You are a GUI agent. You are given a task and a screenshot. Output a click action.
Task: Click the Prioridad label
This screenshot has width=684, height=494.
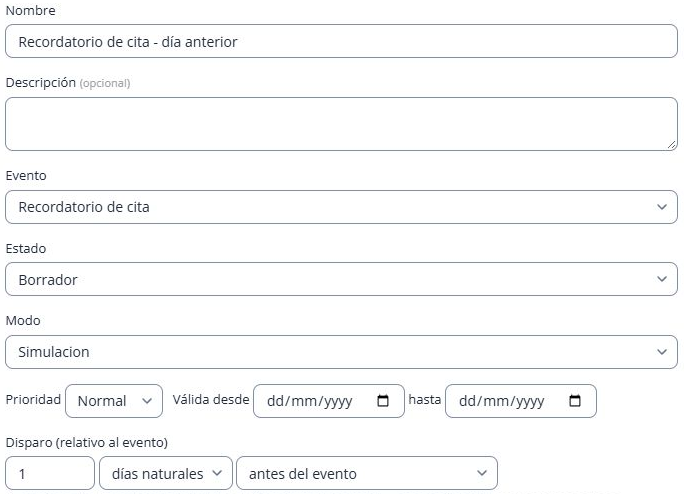[x=33, y=399]
